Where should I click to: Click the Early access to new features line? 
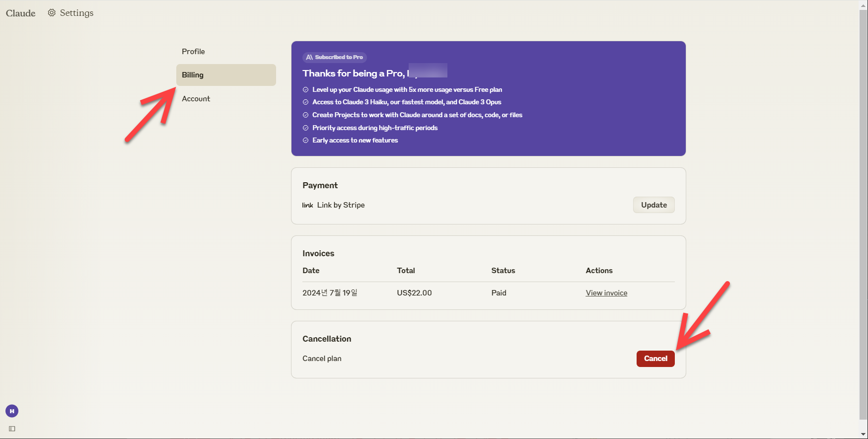click(355, 141)
